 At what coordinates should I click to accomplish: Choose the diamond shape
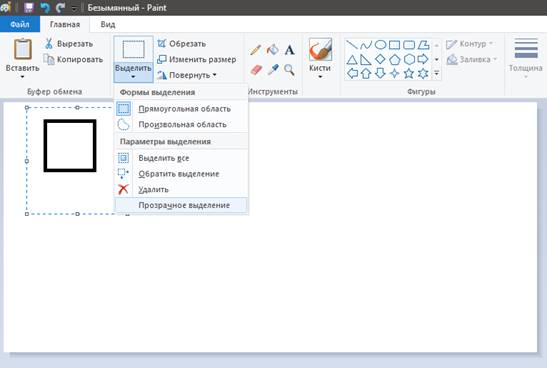(380, 59)
